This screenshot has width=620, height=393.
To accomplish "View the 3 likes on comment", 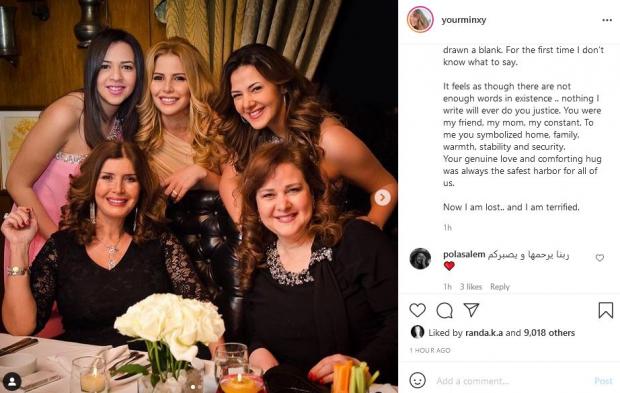I will [471, 287].
